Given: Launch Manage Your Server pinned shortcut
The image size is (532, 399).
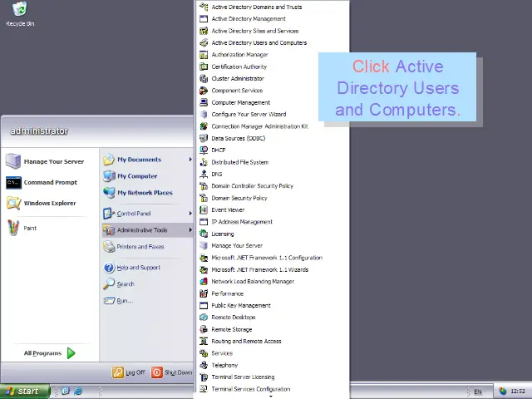Looking at the screenshot, I should tap(49, 161).
